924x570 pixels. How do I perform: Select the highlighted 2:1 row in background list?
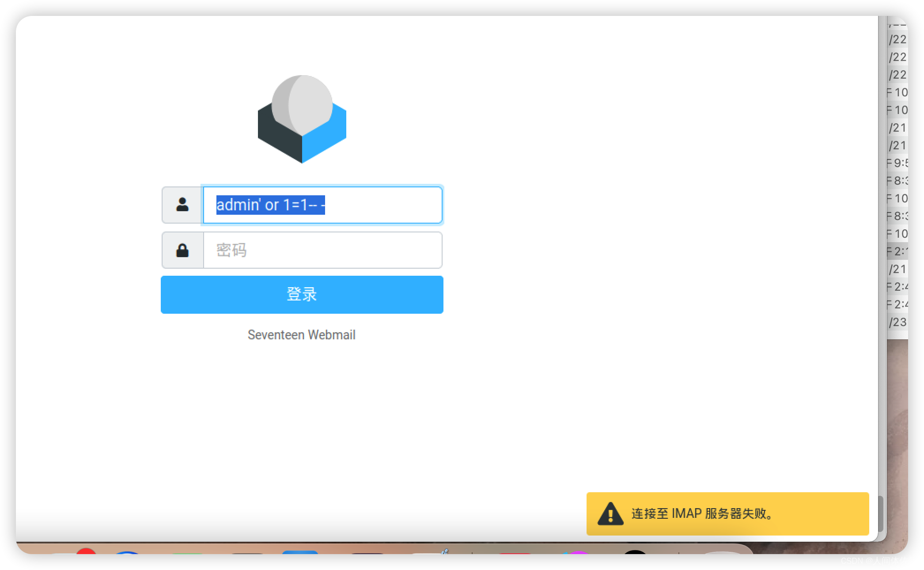click(897, 251)
